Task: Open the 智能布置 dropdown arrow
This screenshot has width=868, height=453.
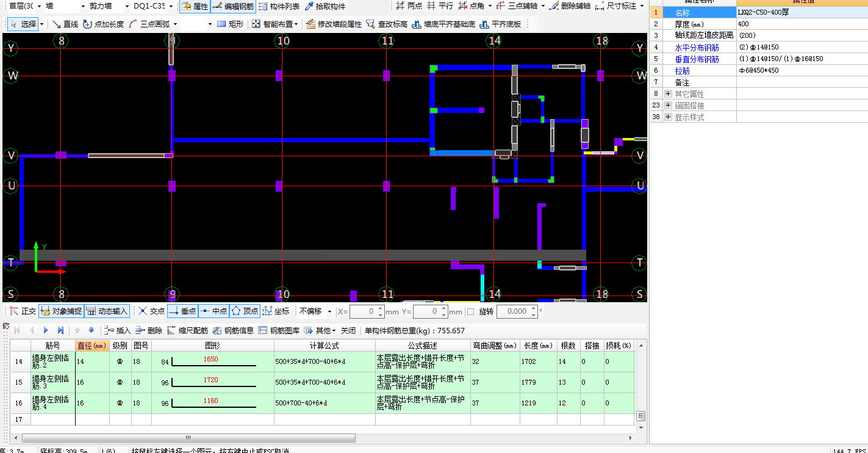Action: pyautogui.click(x=296, y=24)
